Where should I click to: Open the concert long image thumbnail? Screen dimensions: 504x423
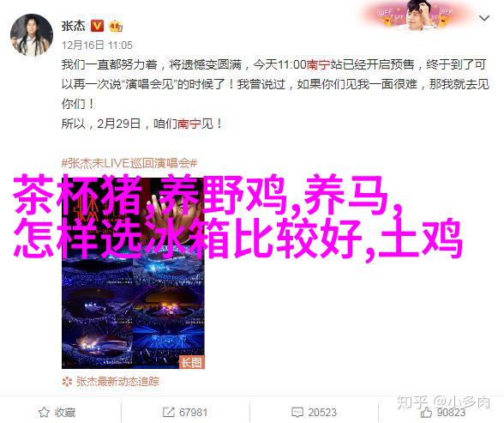tap(133, 274)
